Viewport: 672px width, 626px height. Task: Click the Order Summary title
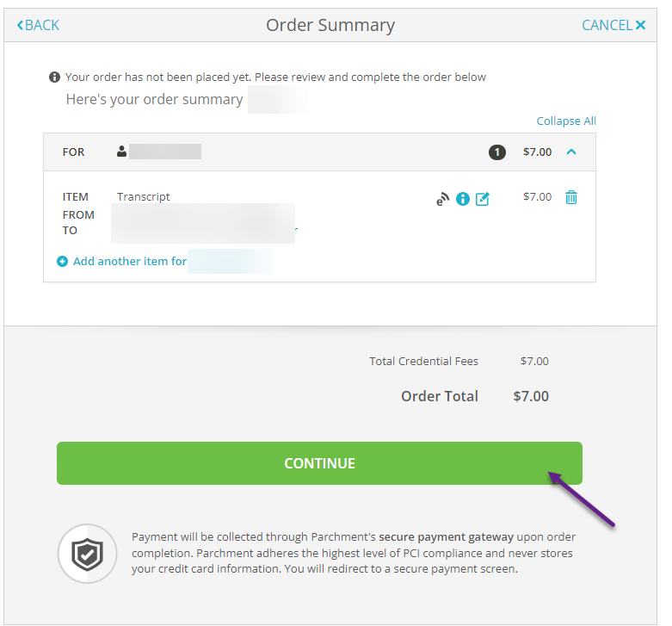(330, 25)
